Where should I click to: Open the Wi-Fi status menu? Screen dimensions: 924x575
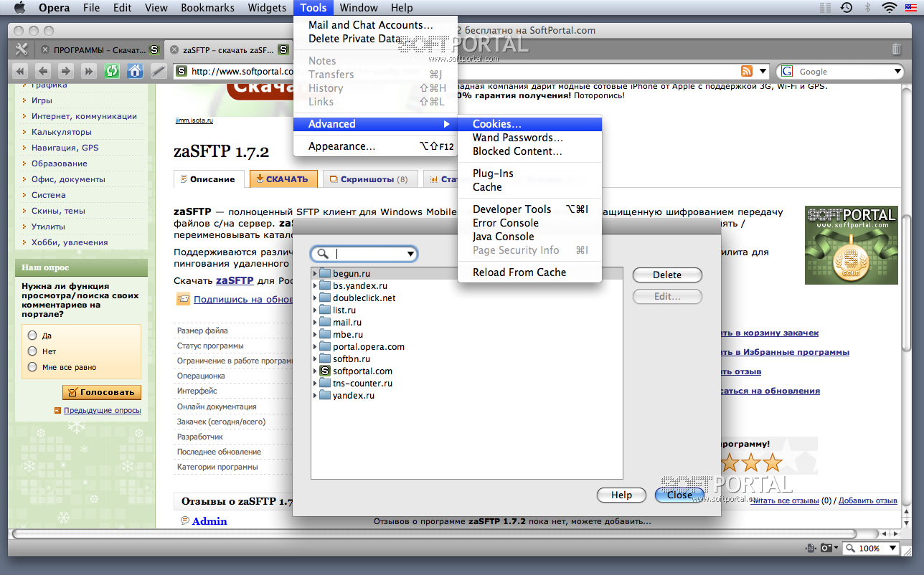pyautogui.click(x=890, y=8)
